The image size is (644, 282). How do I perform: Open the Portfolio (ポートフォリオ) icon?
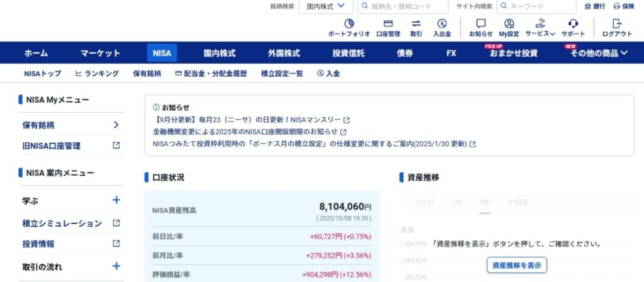point(348,24)
